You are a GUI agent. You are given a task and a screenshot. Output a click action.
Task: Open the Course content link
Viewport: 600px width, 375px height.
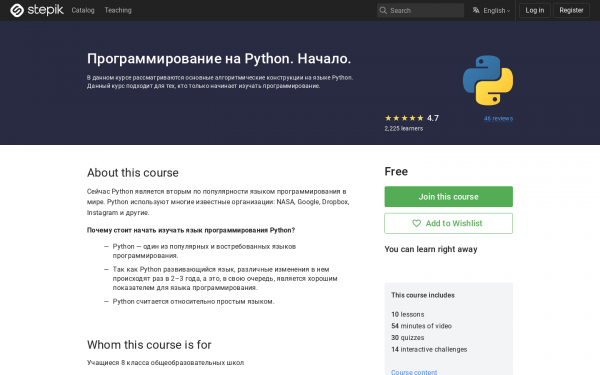pos(414,372)
